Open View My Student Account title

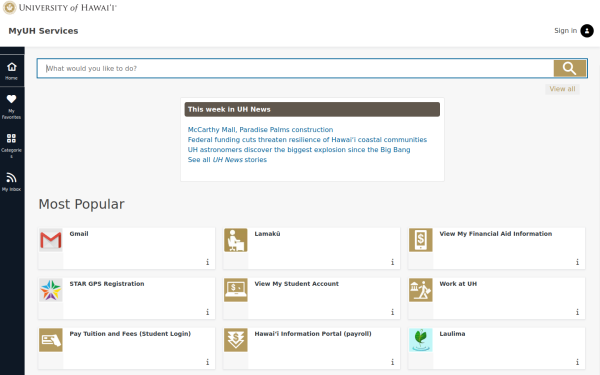pyautogui.click(x=297, y=284)
